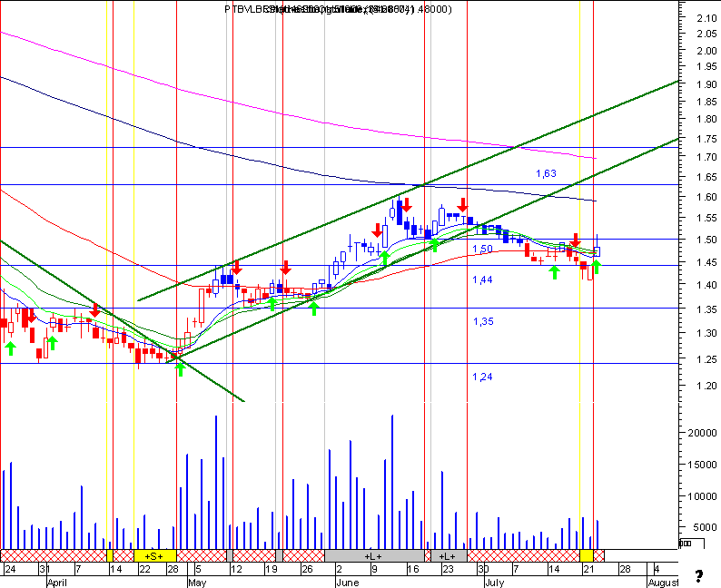Click the 1.30 price axis value
Viewport: 721px width, 588px height.
(706, 334)
